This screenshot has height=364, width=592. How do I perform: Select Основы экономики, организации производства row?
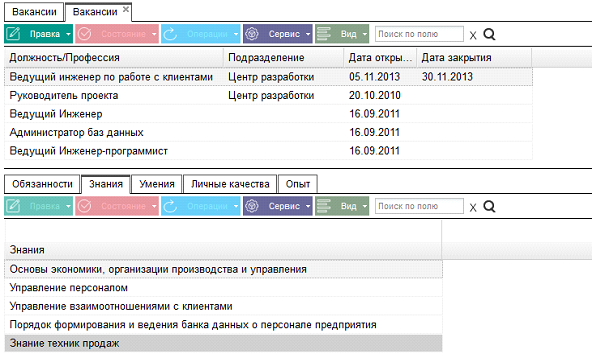tap(223, 269)
